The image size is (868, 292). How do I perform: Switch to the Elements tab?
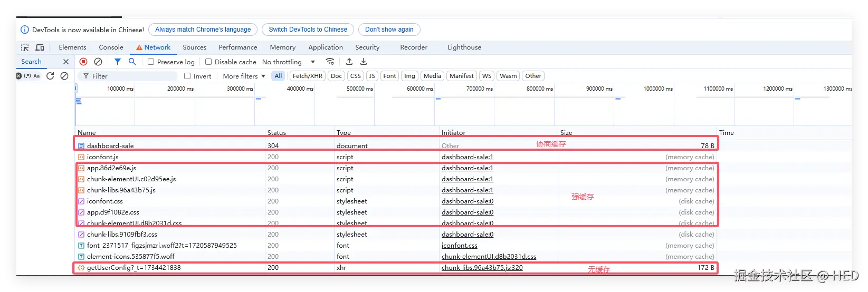(x=72, y=47)
